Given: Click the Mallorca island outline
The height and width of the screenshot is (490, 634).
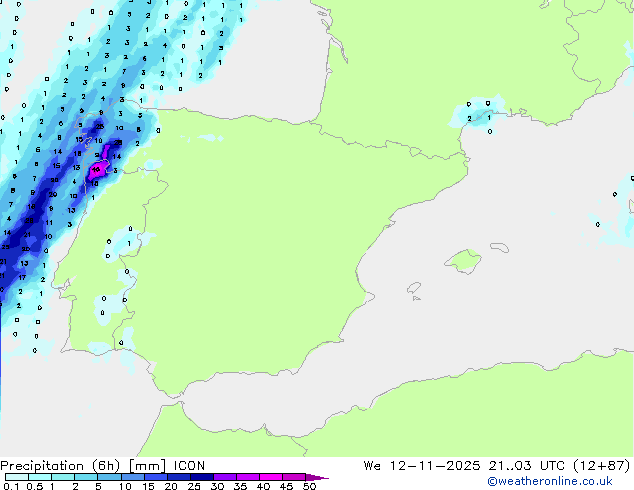Looking at the screenshot, I should pyautogui.click(x=463, y=262).
